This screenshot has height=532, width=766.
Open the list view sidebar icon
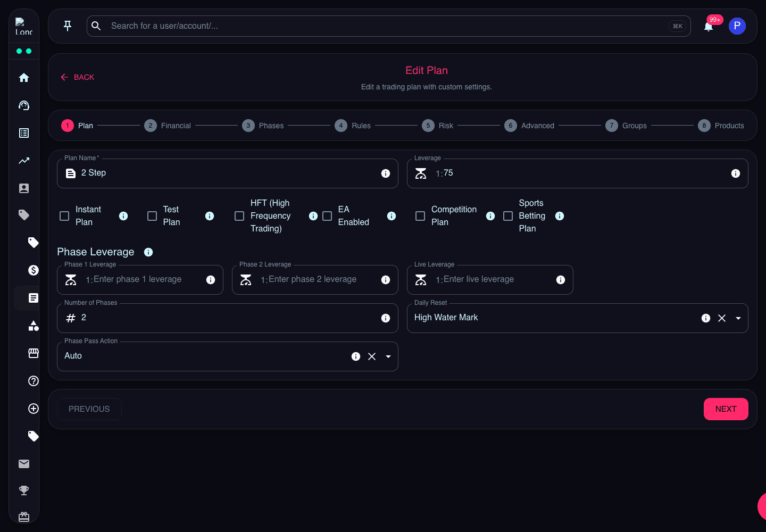point(24,133)
